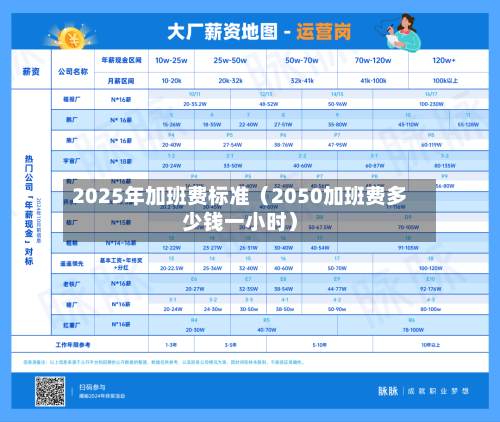This screenshot has height=422, width=500.
Task: Click the 薪资 header cell
Action: click(31, 71)
